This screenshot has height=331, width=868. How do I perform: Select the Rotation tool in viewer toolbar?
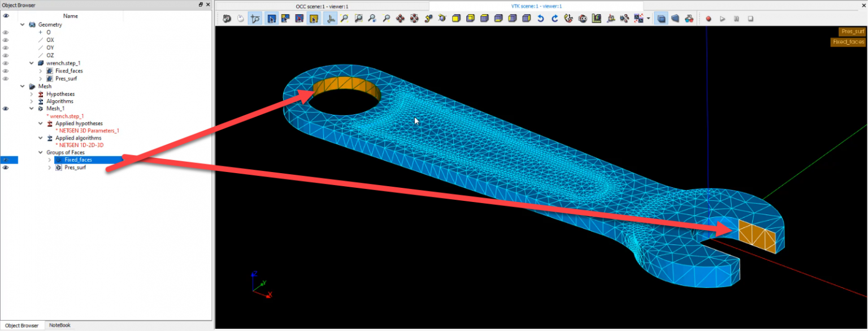pyautogui.click(x=441, y=18)
